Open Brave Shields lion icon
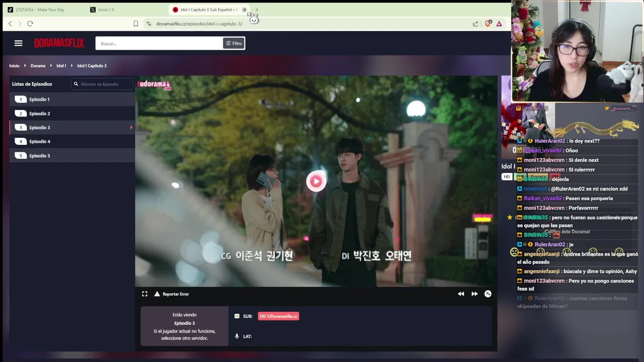Screen dimensions: 644x362 point(488,24)
